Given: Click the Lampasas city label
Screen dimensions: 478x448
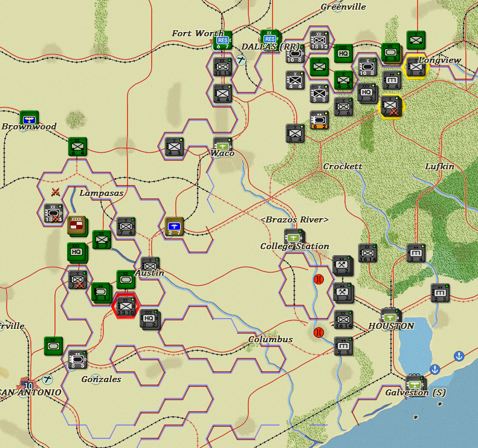Looking at the screenshot, I should 101,193.
